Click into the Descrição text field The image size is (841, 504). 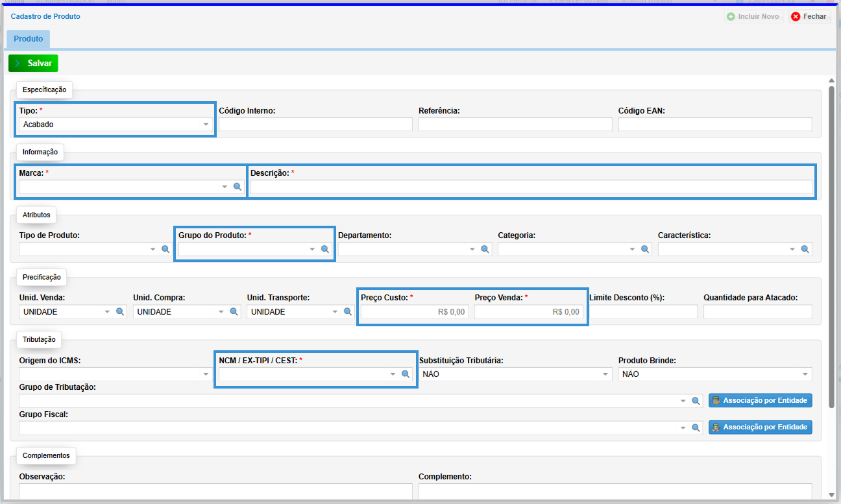pos(531,187)
